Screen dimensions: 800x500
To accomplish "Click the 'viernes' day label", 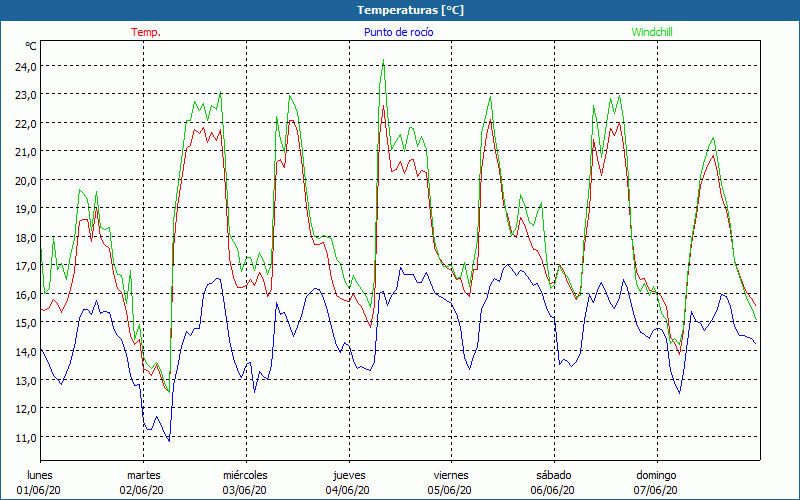I will coord(451,475).
